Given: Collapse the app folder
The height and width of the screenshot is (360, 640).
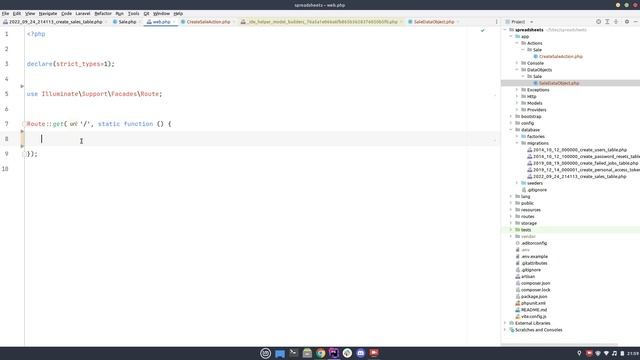Looking at the screenshot, I should [511, 36].
